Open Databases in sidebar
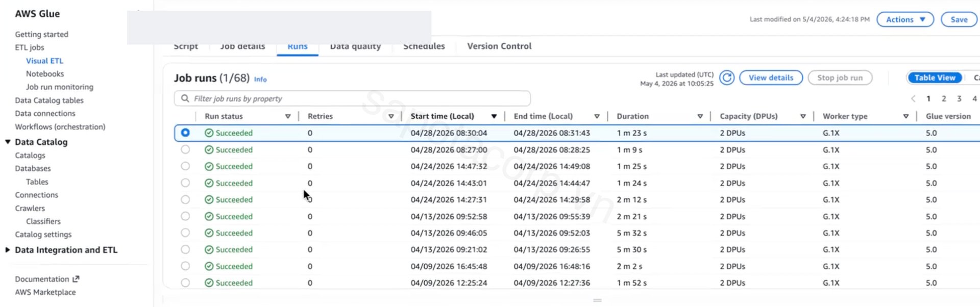This screenshot has height=307, width=980. coord(33,168)
